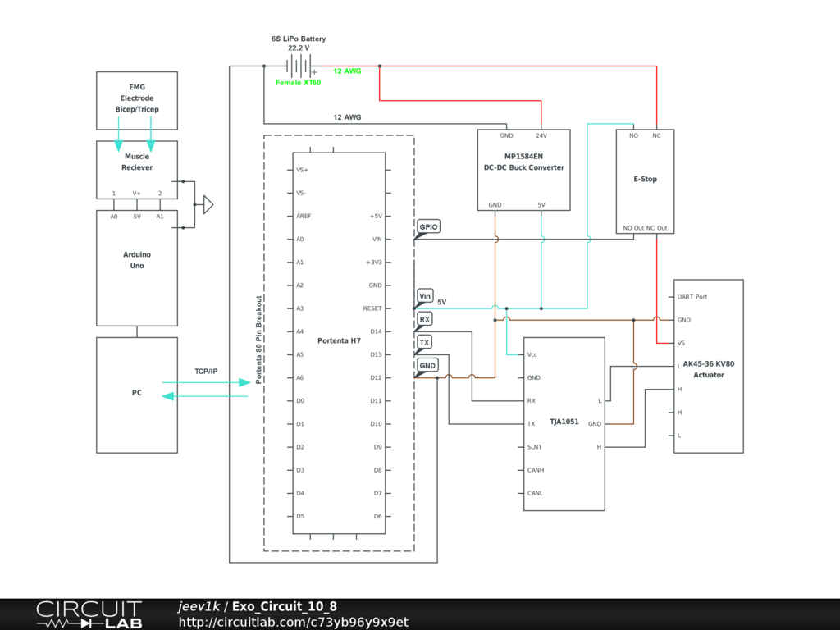Select the GND net label tag
840x630 pixels.
coord(427,365)
